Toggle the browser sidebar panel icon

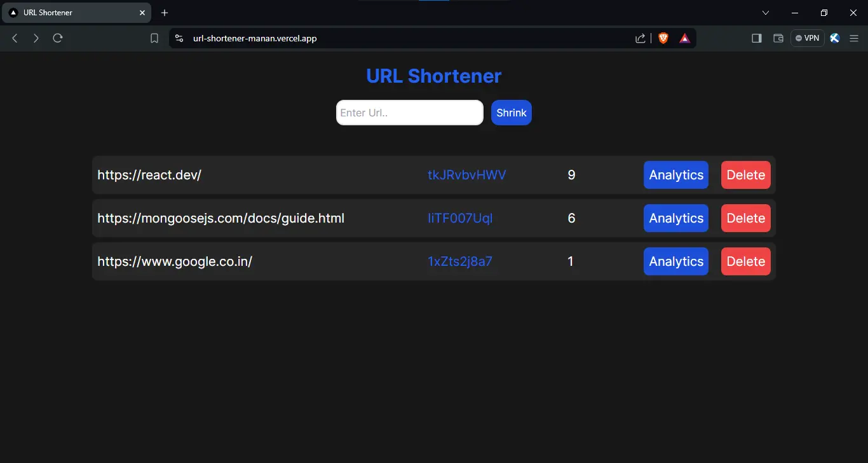click(x=756, y=38)
